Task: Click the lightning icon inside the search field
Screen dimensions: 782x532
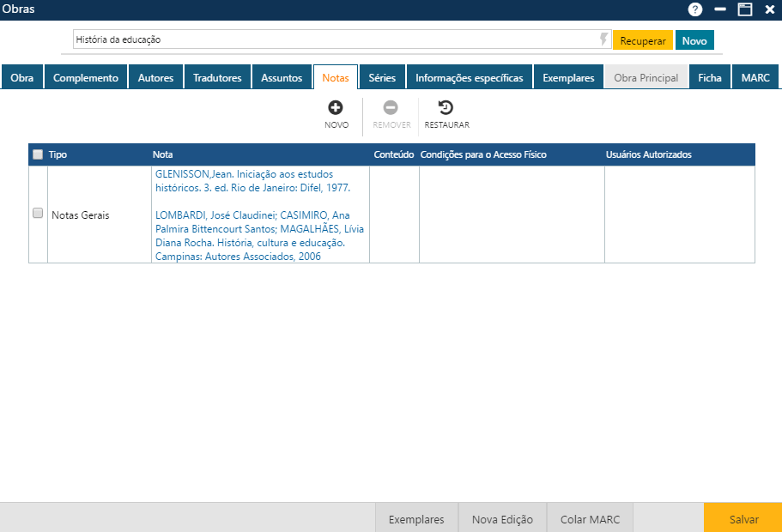Action: tap(604, 39)
